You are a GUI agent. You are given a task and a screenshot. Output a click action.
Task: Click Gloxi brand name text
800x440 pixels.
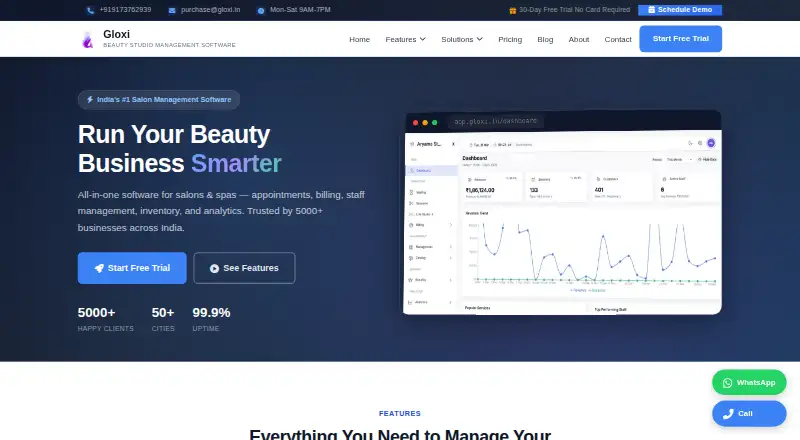point(116,34)
